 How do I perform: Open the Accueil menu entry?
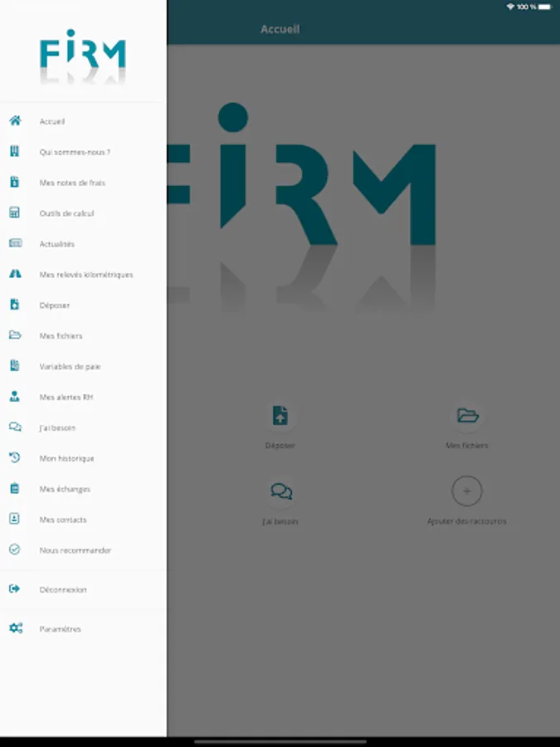click(83, 121)
